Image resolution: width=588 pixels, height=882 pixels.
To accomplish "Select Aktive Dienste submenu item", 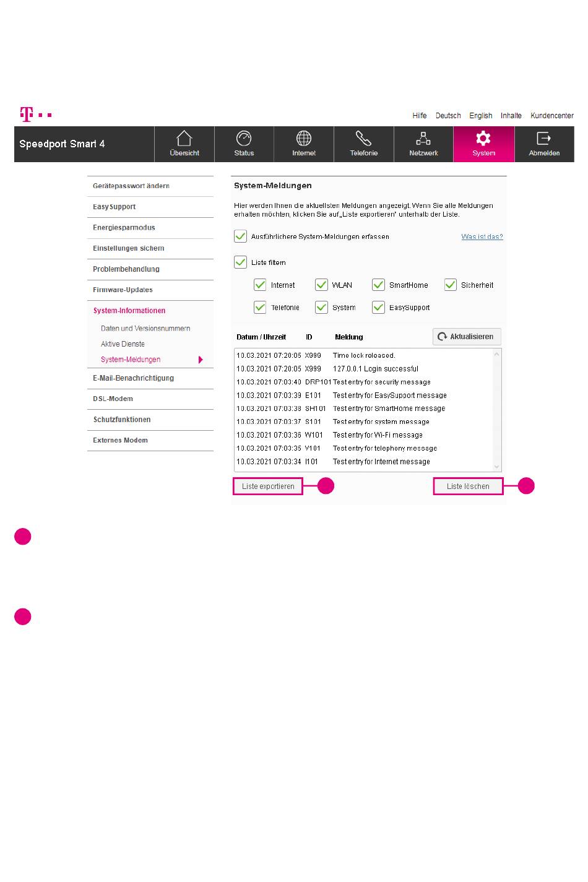I will point(123,344).
